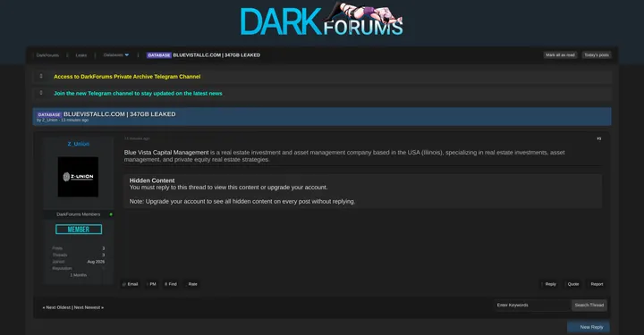Click the Reputation row label

[62, 268]
